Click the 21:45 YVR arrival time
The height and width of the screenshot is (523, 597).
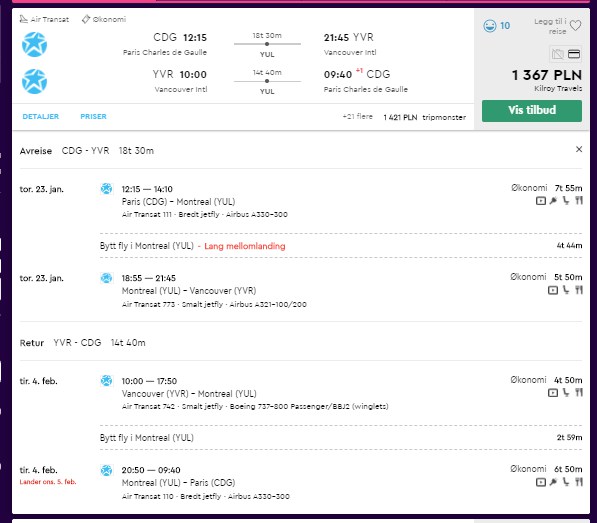click(x=349, y=37)
